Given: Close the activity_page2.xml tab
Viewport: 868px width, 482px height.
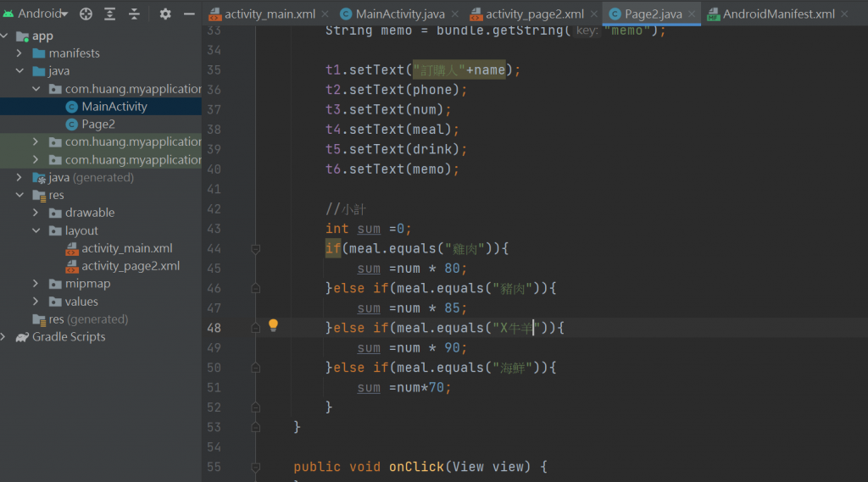Looking at the screenshot, I should click(x=594, y=14).
